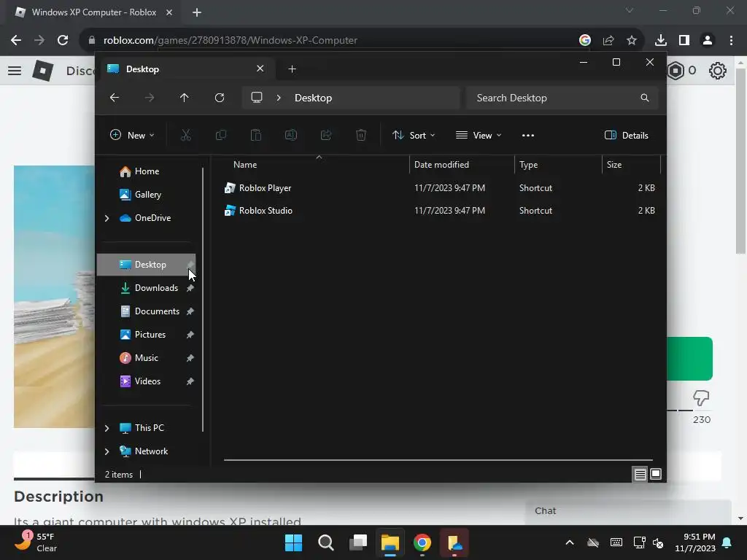Switch to large thumbnails view icon in status bar
Screen dimensions: 747x560
(656, 474)
